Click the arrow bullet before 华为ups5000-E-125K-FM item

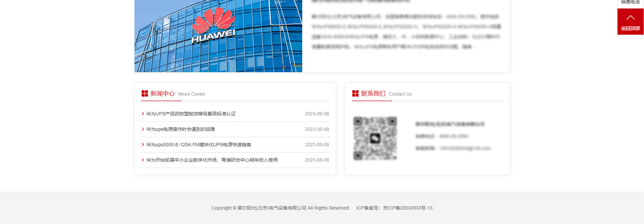tap(143, 145)
